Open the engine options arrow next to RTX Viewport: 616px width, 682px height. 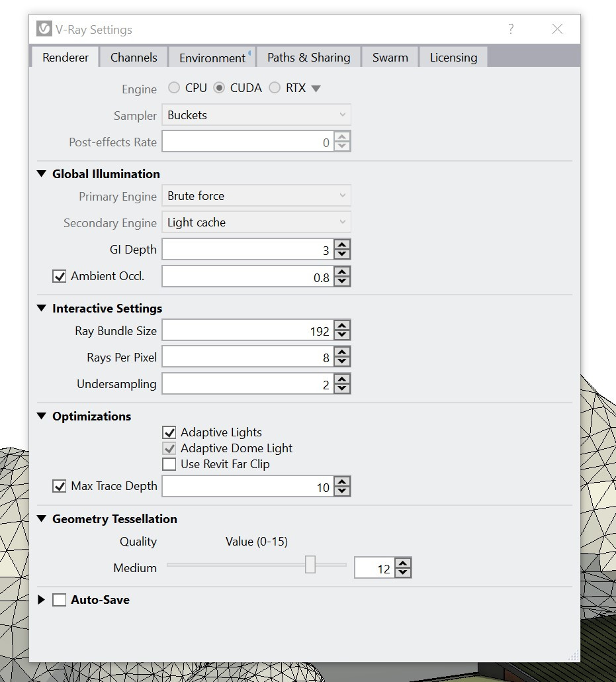(316, 89)
